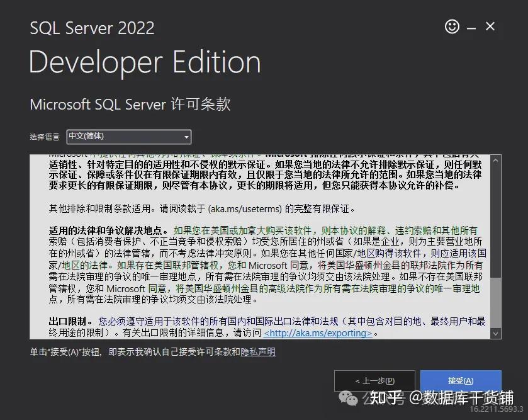Minimize the installer window
Image resolution: width=528 pixels, height=420 pixels.
click(471, 26)
